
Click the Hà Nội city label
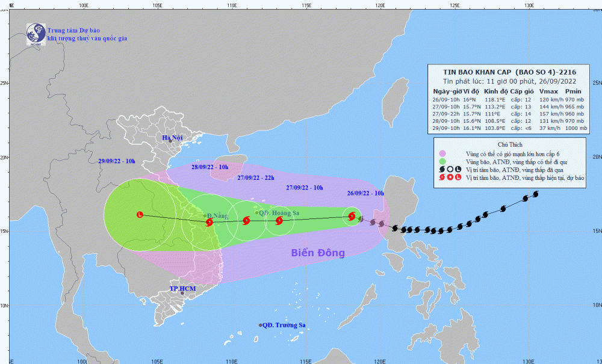coord(171,138)
